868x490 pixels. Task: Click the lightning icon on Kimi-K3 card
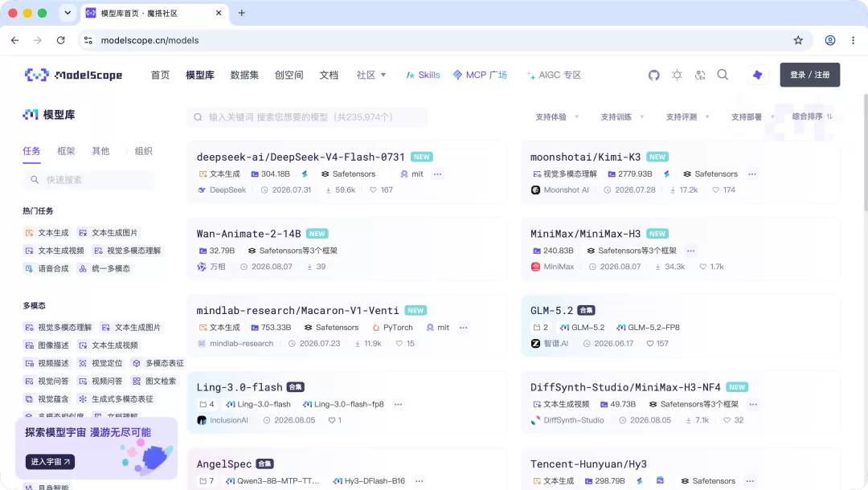click(666, 174)
